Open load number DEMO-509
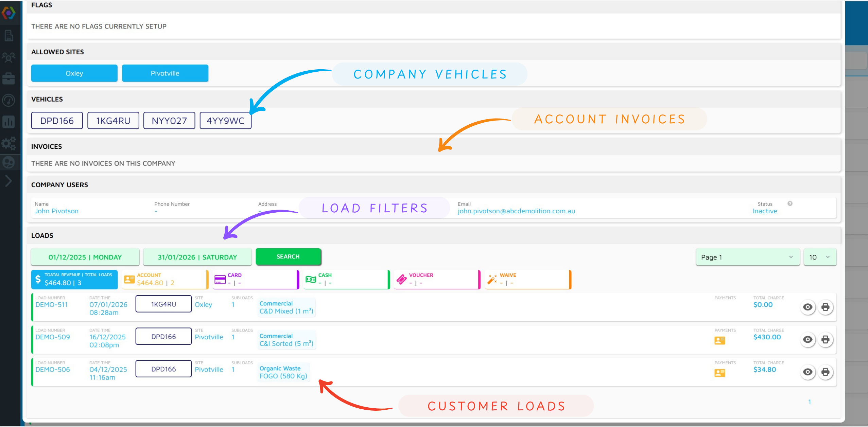Screen dimensions: 868x427 [53, 337]
